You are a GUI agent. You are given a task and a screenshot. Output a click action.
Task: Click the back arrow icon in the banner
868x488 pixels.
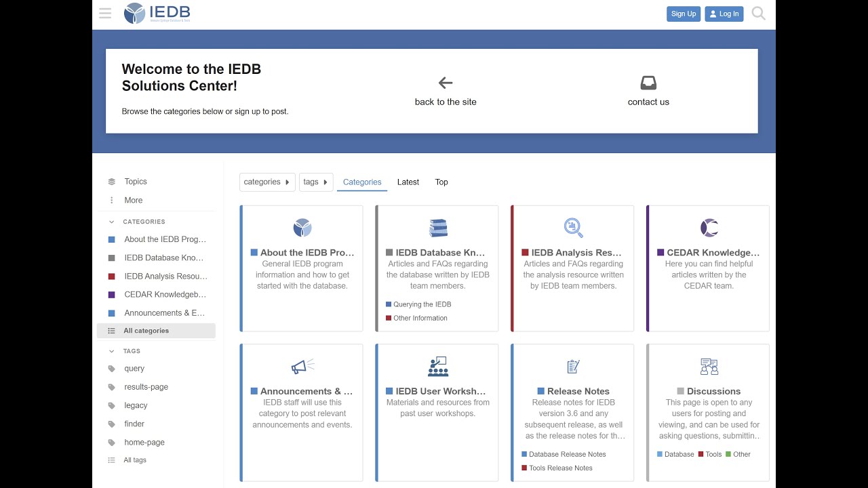pos(446,83)
